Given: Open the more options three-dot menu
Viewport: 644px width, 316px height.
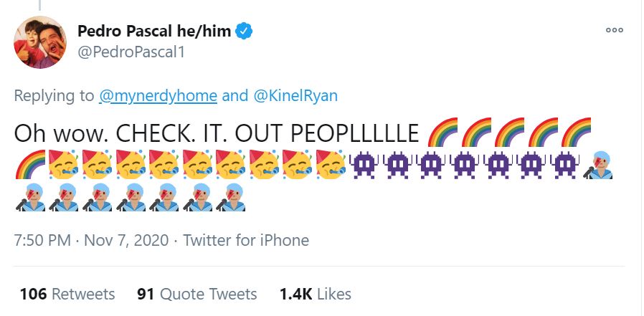Looking at the screenshot, I should click(x=615, y=31).
